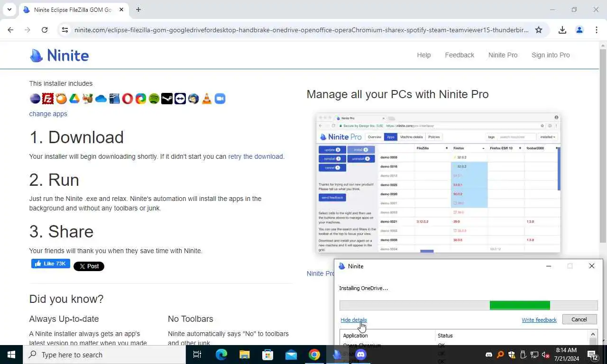
Task: Open Chrome three-dot menu
Action: (597, 30)
